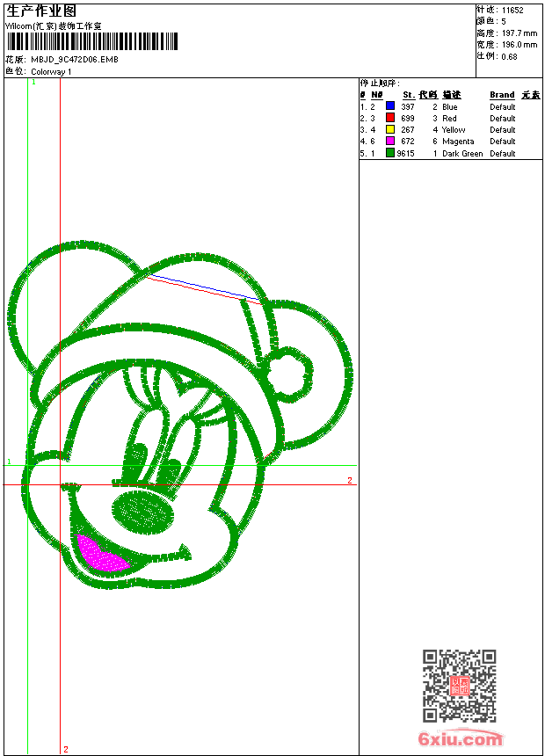Select stitch count 699 in Red row
Screen dimensions: 545x756
(x=408, y=119)
